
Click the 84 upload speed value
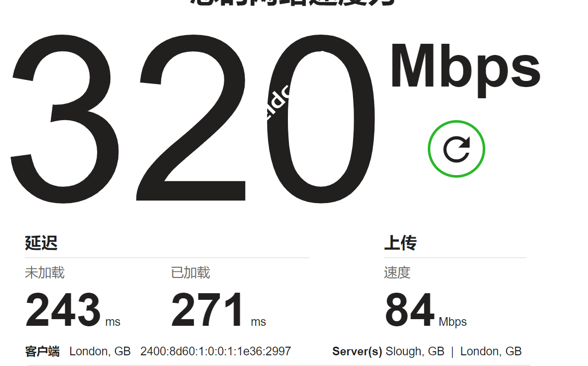(x=409, y=310)
